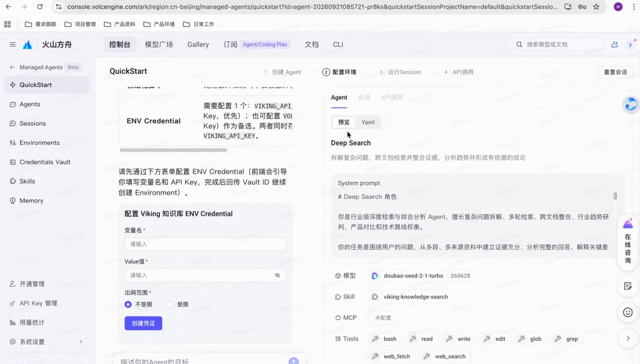
Task: Click the Volcano Ark logo icon
Action: 27,44
